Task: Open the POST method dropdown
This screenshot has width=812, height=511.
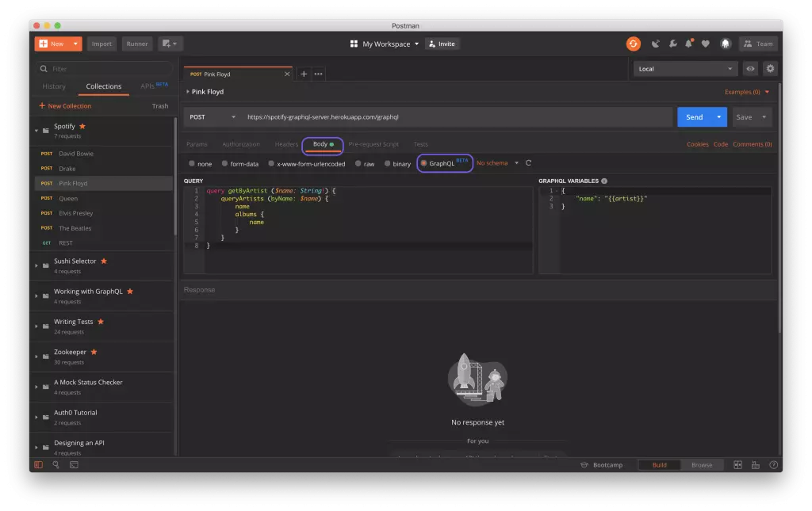Action: point(213,117)
